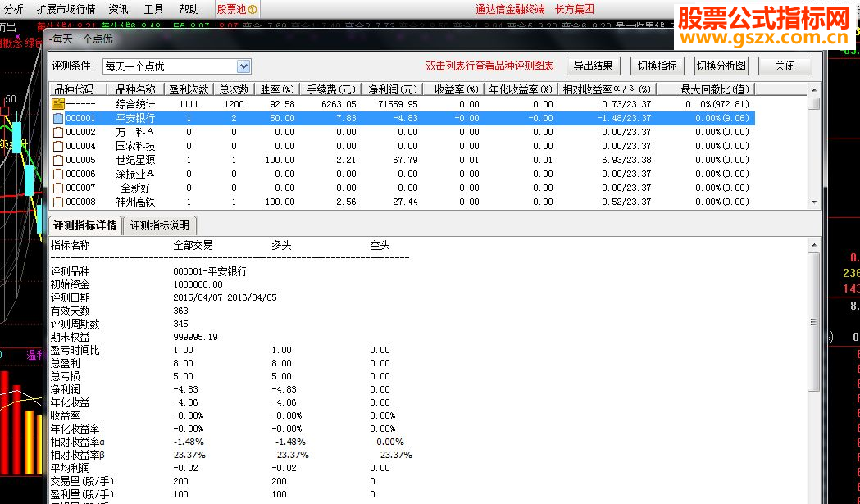The image size is (860, 504).
Task: Switch to the 评测指标详情 tab
Action: pyautogui.click(x=85, y=225)
